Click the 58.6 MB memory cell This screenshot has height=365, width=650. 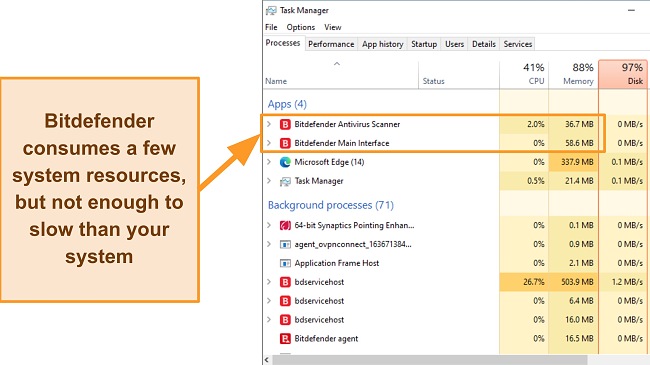point(574,143)
